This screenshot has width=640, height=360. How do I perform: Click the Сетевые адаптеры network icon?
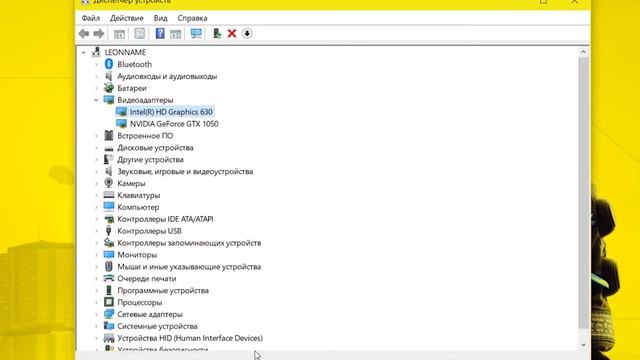click(109, 314)
